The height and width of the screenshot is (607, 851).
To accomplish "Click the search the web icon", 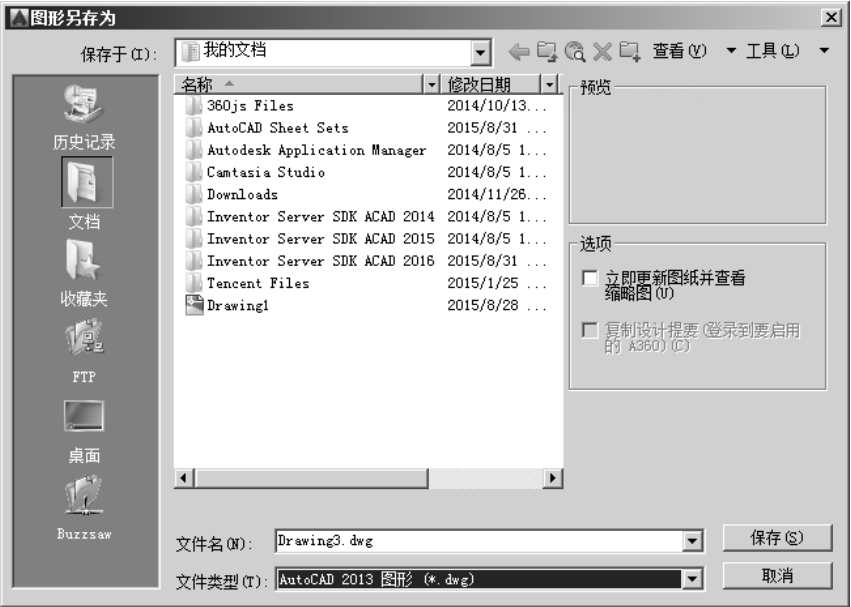I will pyautogui.click(x=574, y=52).
